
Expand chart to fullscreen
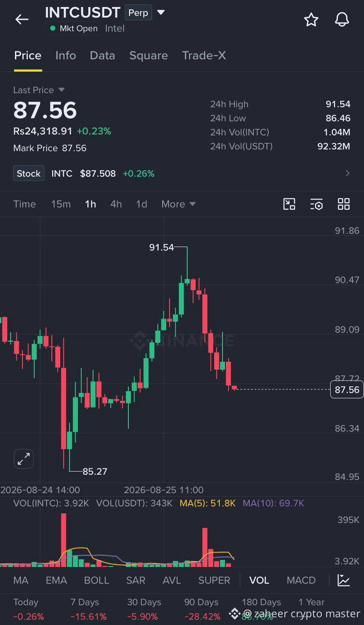tap(23, 459)
